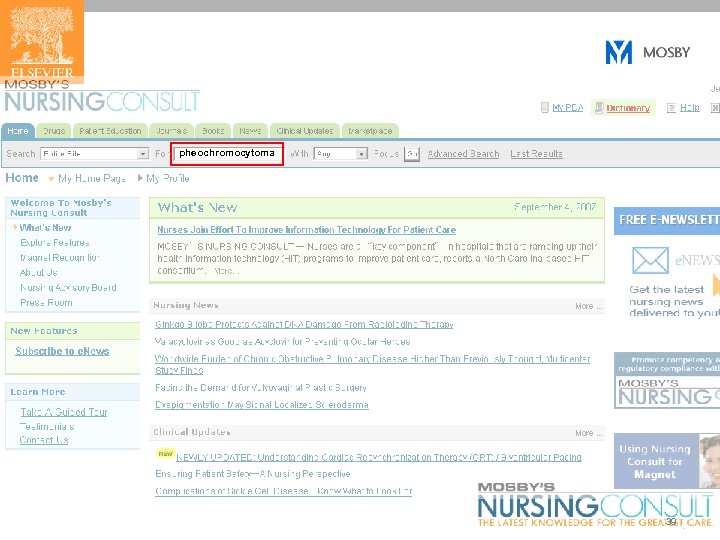Open Ensuring Patient Safety nursing perspective
The height and width of the screenshot is (540, 720).
point(253,474)
